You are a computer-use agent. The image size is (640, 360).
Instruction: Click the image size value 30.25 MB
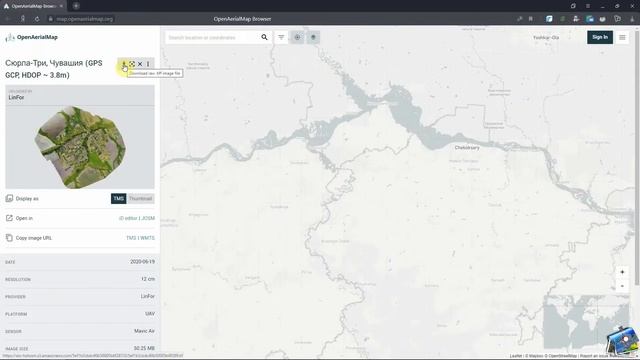[x=144, y=349]
